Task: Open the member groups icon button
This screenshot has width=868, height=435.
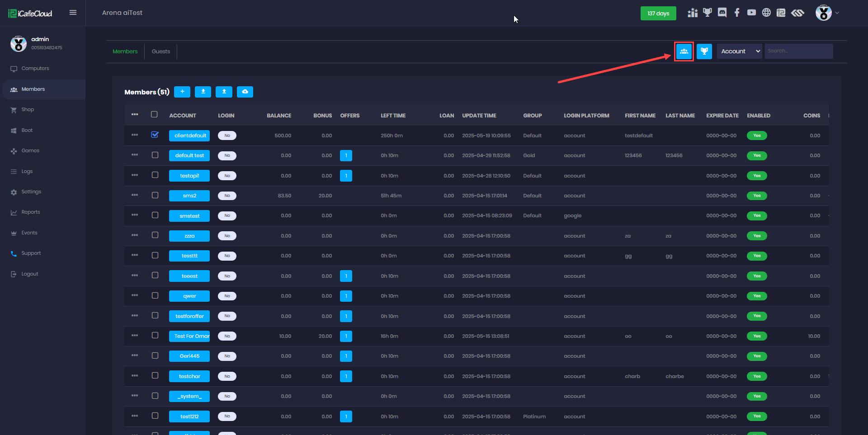Action: coord(684,51)
